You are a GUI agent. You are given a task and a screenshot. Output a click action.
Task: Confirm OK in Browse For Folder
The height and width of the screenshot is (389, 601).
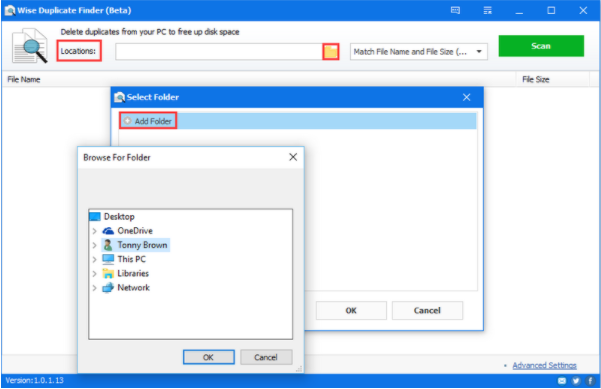pyautogui.click(x=209, y=357)
